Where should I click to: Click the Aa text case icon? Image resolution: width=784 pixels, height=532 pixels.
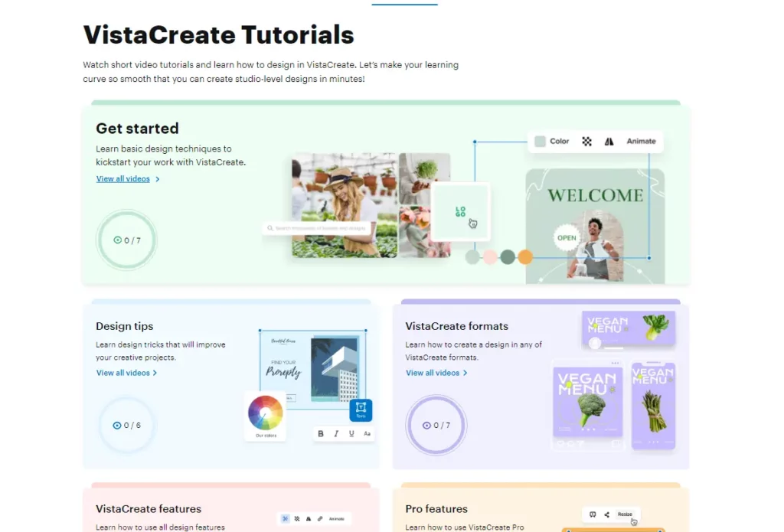point(367,433)
